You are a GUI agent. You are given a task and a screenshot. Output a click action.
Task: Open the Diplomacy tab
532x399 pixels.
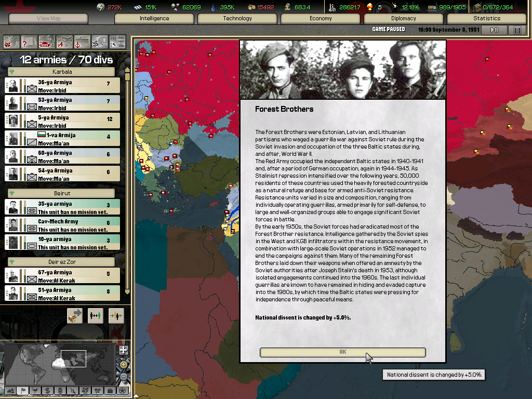point(404,19)
